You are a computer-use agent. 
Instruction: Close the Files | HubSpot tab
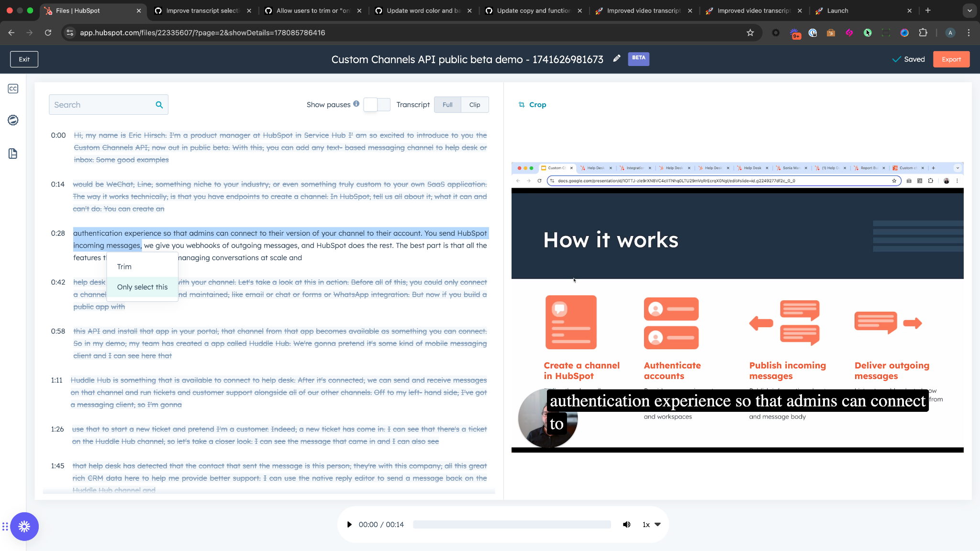(x=139, y=11)
